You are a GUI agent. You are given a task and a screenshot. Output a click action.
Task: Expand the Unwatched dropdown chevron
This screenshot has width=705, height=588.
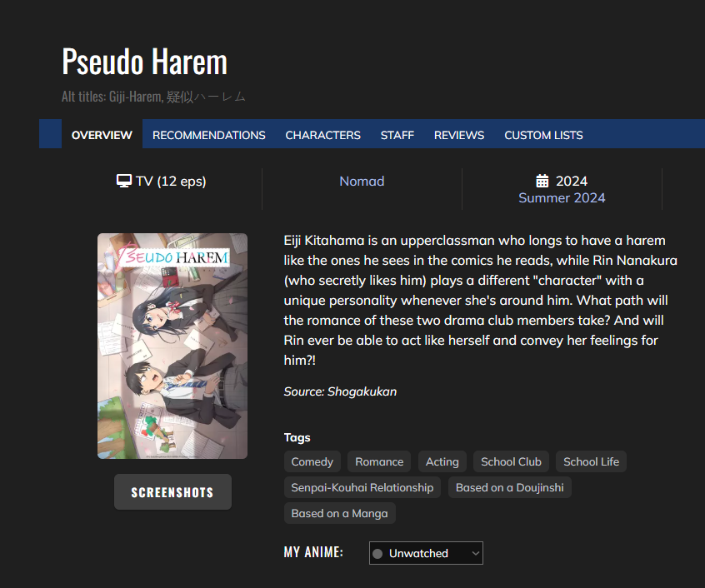475,553
